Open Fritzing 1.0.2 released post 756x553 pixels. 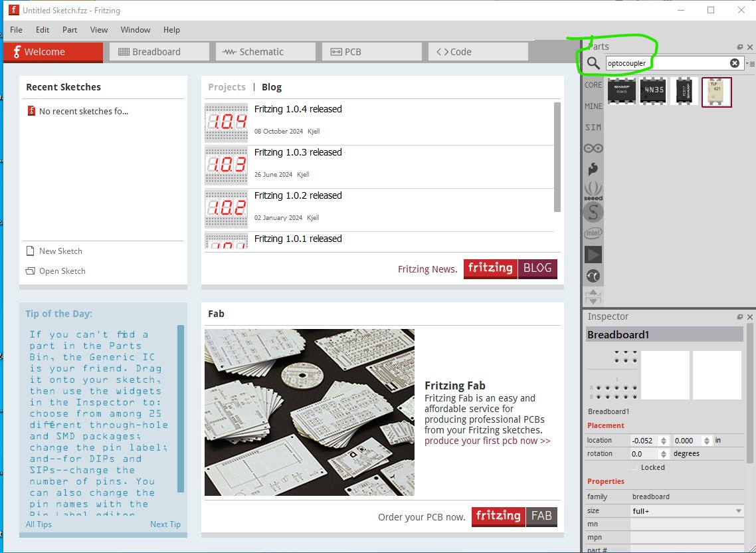pos(298,196)
